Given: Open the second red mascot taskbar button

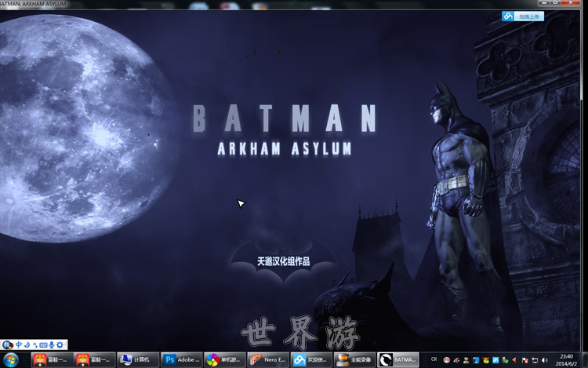Looking at the screenshot, I should 95,359.
